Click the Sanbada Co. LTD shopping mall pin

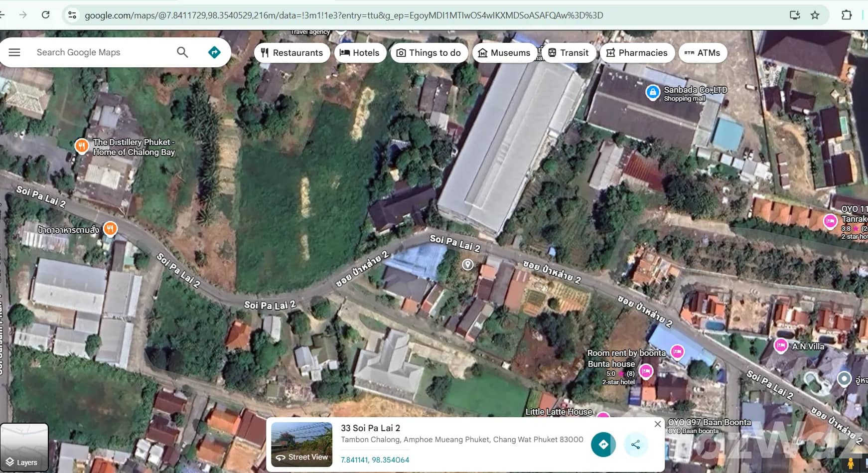click(654, 92)
